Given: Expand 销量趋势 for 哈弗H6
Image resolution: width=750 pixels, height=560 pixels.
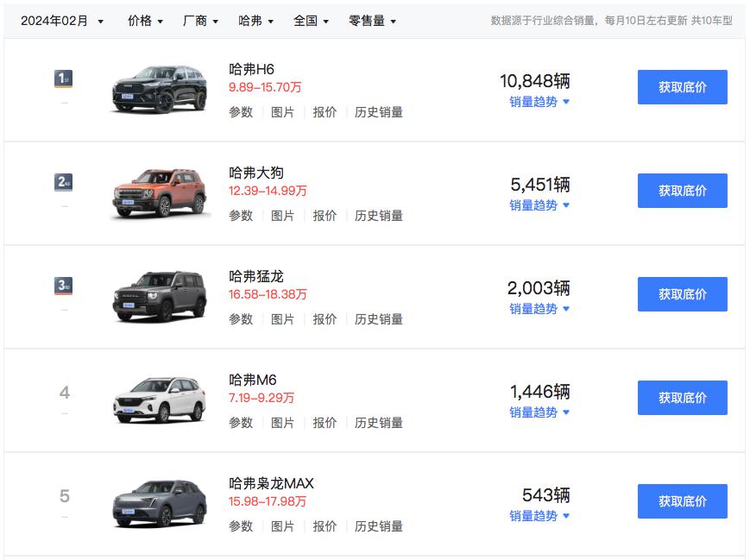Looking at the screenshot, I should 539,102.
